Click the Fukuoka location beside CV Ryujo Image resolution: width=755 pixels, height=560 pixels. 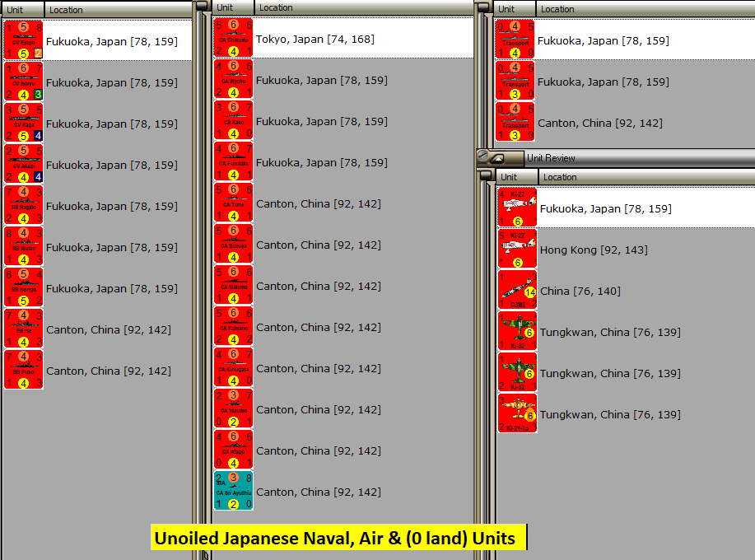click(x=112, y=41)
